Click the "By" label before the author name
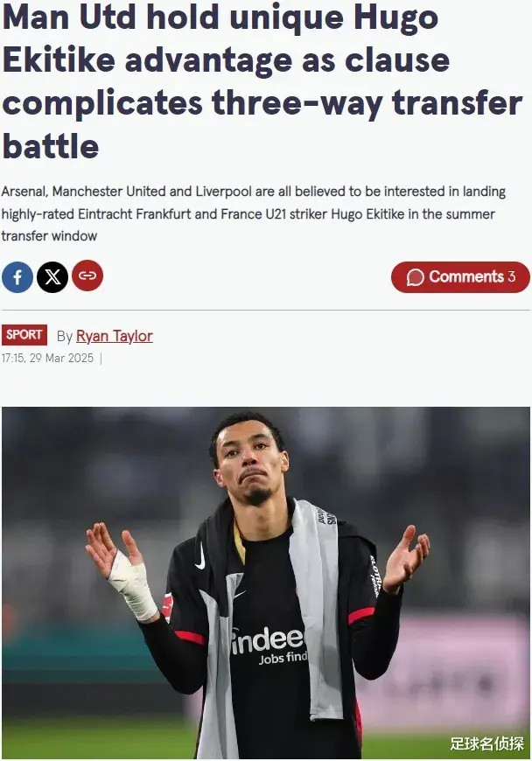Viewport: 532px width, 761px height. 65,336
